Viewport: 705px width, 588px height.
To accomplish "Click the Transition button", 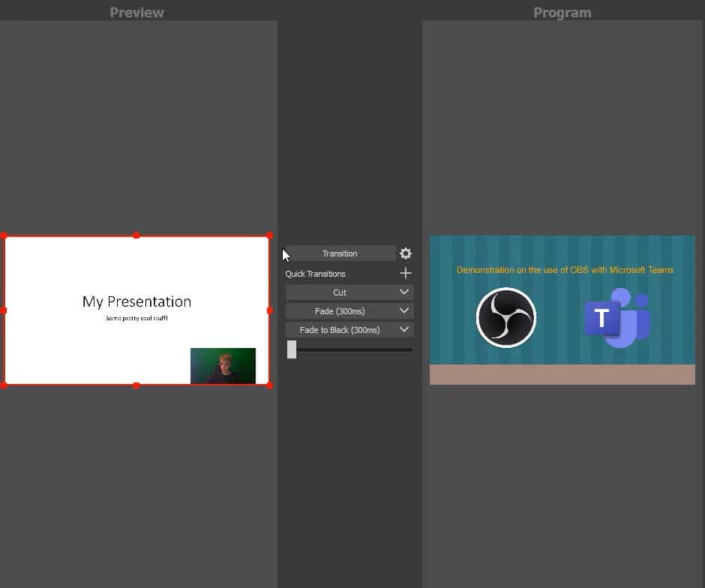I will coord(340,253).
